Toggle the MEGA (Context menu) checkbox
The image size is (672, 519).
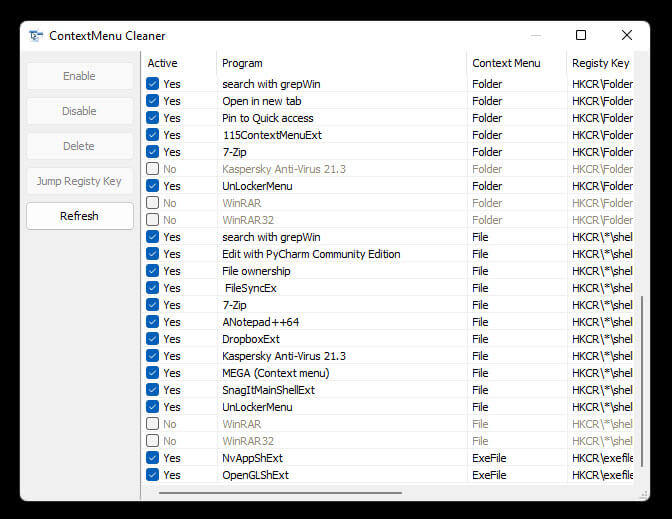[153, 373]
